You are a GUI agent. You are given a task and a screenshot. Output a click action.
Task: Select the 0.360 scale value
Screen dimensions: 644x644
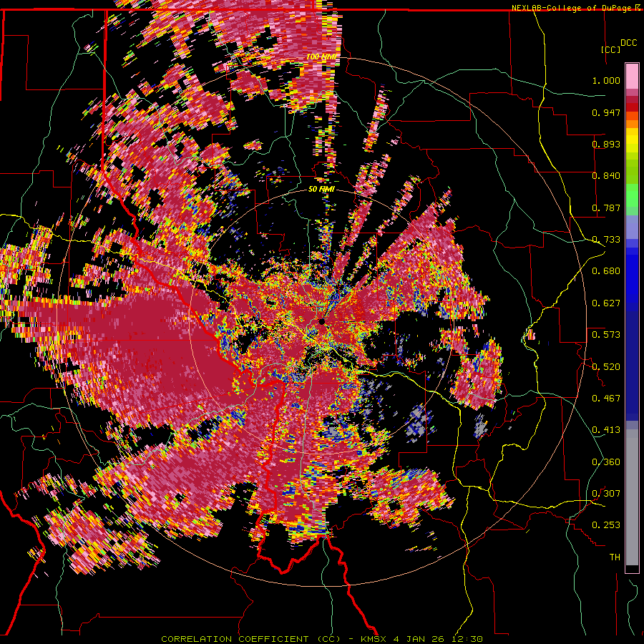pyautogui.click(x=606, y=462)
